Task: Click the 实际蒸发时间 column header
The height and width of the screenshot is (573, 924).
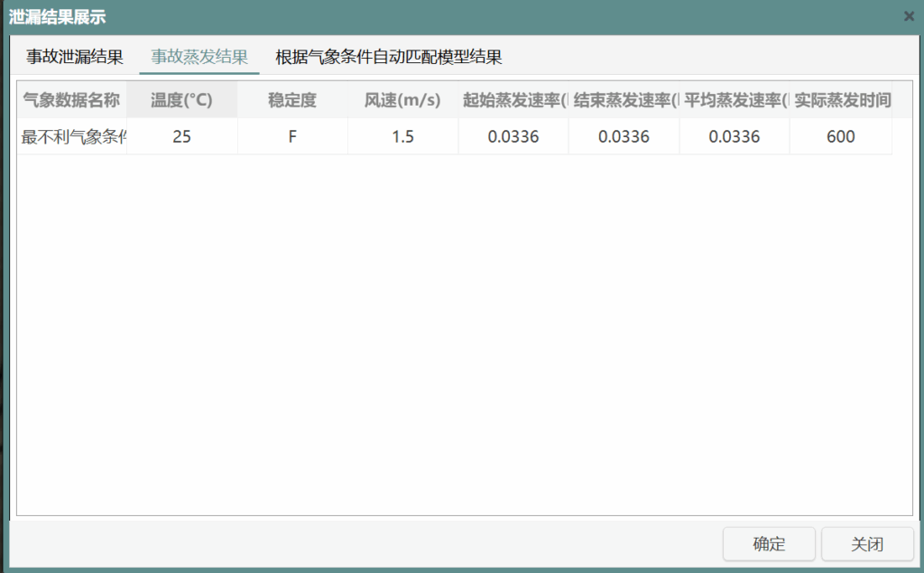Action: point(842,100)
